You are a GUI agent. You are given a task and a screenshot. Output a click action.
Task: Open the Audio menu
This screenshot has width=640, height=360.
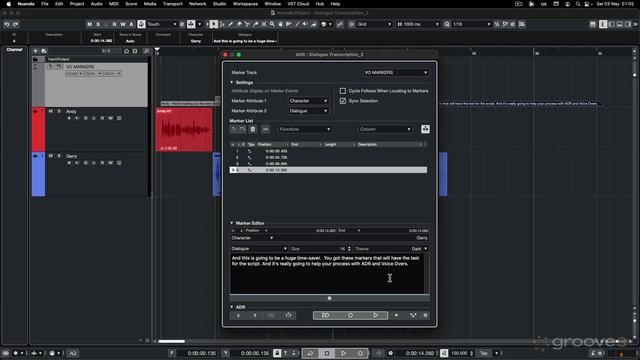(x=96, y=4)
